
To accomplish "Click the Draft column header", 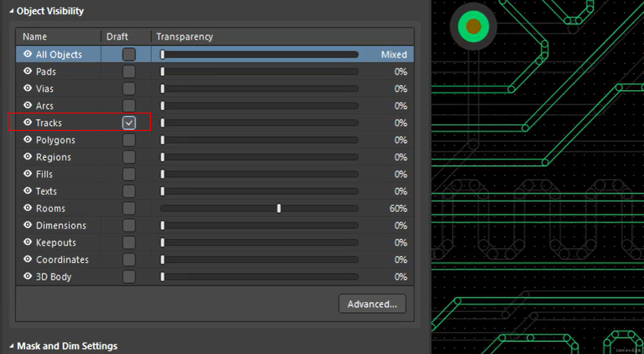I will coord(117,37).
